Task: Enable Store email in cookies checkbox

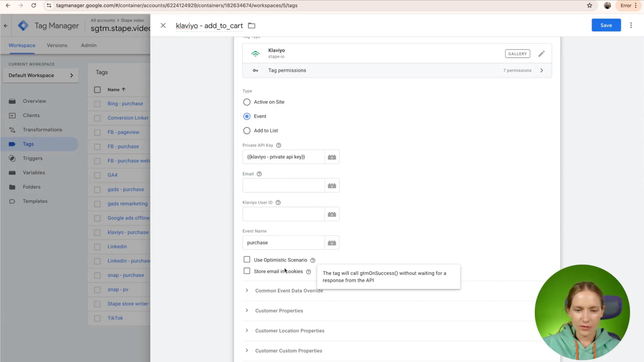Action: pos(247,271)
